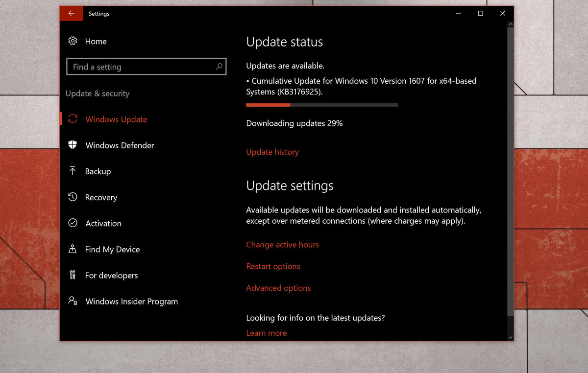Open the For developers section

pyautogui.click(x=111, y=275)
